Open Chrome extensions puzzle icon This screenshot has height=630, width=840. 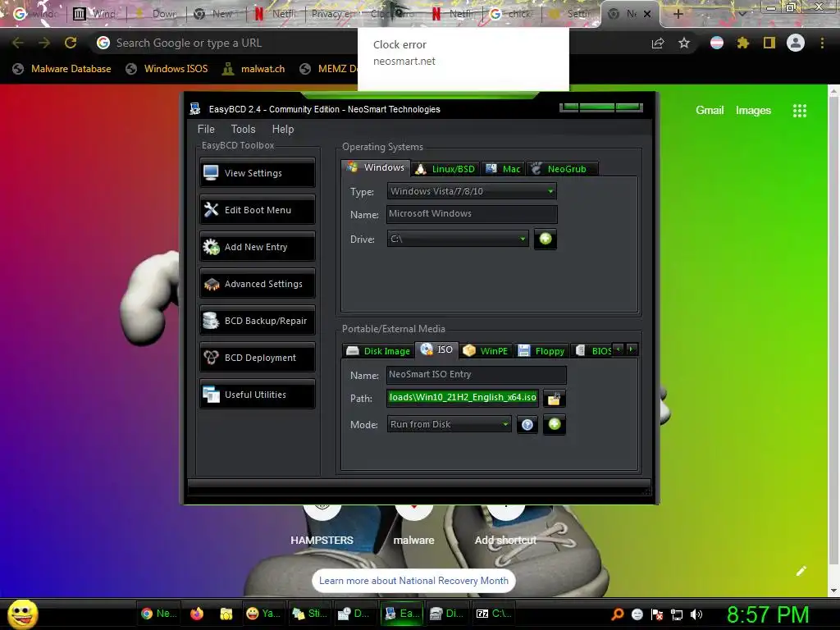743,43
